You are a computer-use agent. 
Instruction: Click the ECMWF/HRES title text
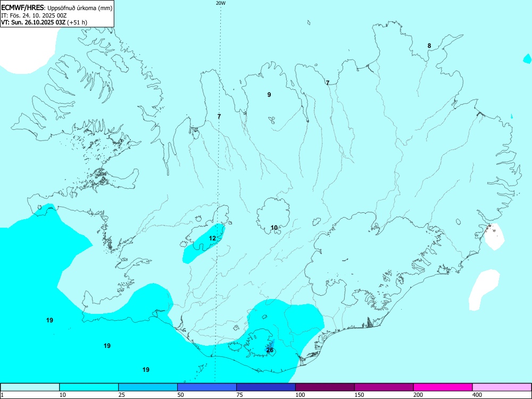pos(23,7)
